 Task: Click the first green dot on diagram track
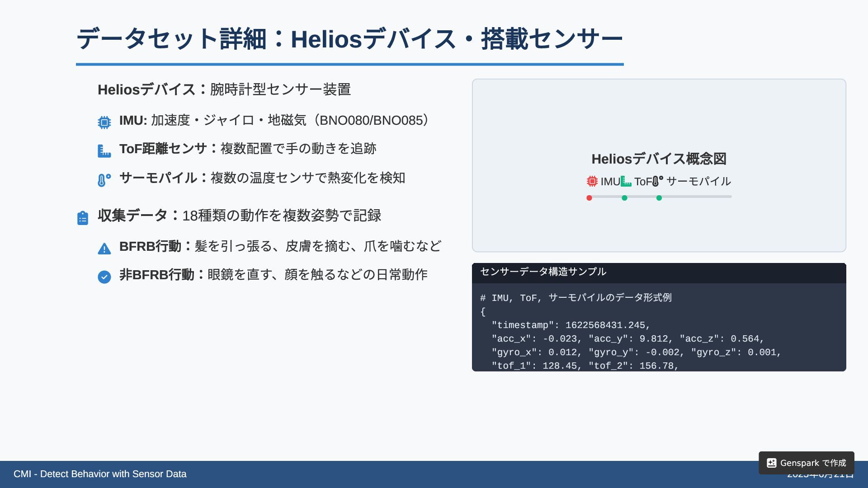[624, 198]
